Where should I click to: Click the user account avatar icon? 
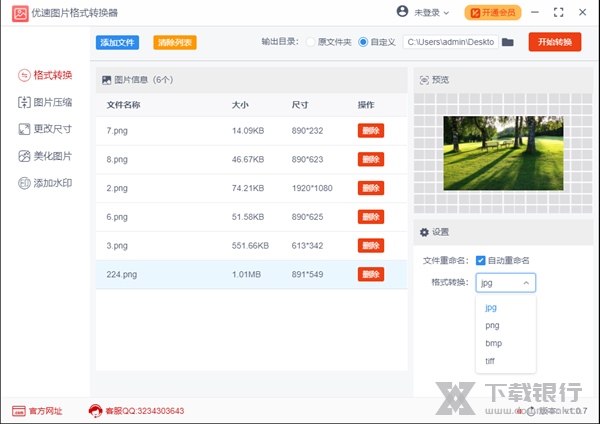402,12
